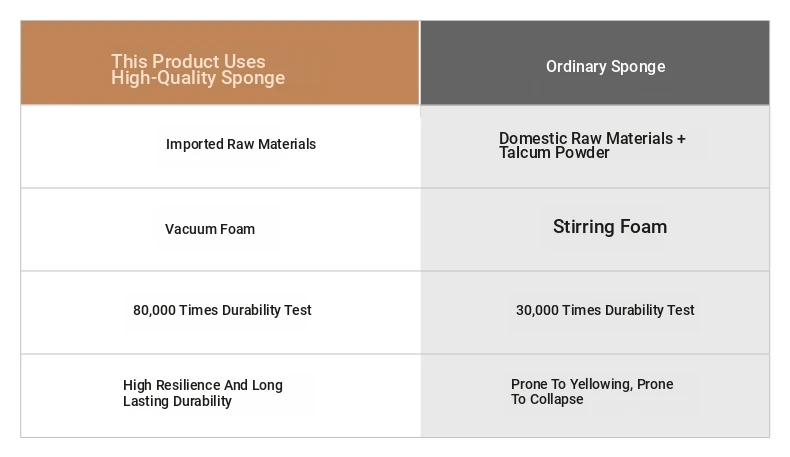
Task: Select the "Ordinary Sponge" column header text
Action: [605, 67]
